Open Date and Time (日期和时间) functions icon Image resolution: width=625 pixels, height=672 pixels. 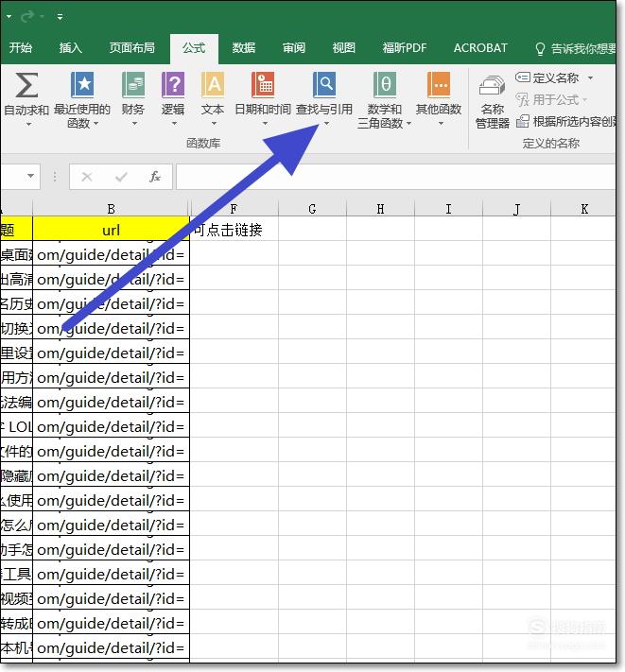pyautogui.click(x=263, y=84)
